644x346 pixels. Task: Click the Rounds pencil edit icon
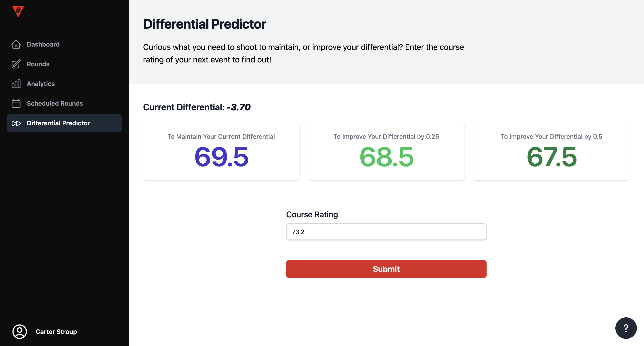click(16, 64)
